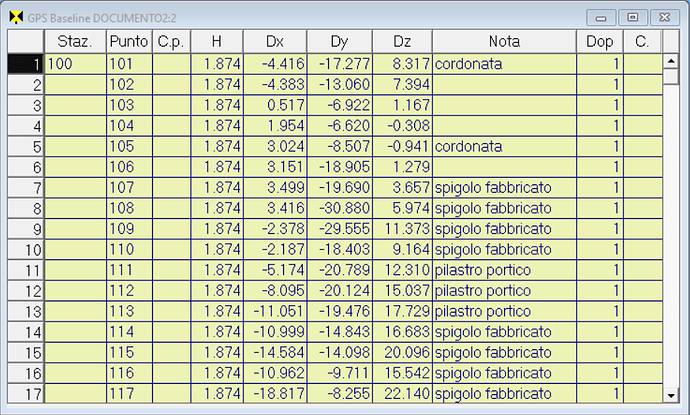Click empty C.p. cell in row 2
This screenshot has height=415, width=690.
(172, 84)
